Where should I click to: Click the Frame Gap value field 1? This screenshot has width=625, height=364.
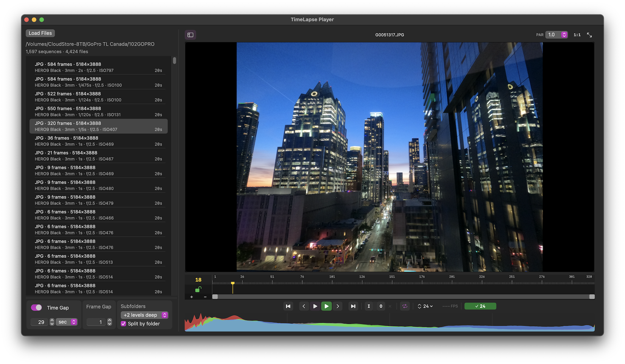[x=97, y=322]
